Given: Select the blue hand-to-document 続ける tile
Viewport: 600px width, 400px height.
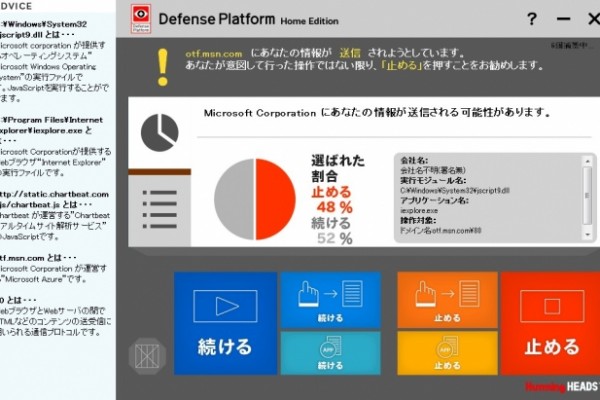Looking at the screenshot, I should [x=331, y=300].
